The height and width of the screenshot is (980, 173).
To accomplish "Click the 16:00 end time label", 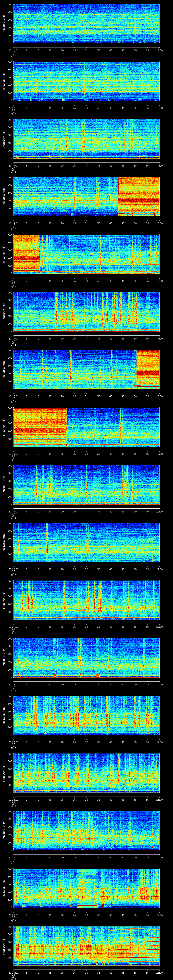I will 160,281.
